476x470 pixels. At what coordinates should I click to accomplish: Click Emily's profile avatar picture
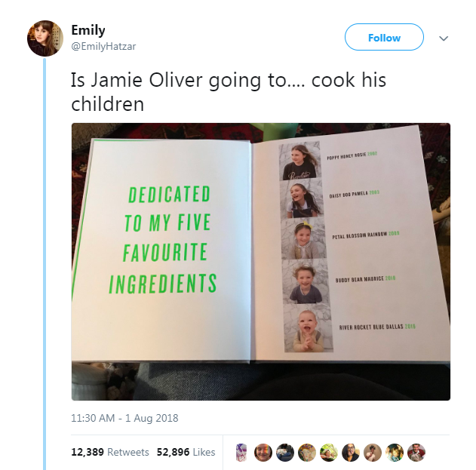(45, 38)
